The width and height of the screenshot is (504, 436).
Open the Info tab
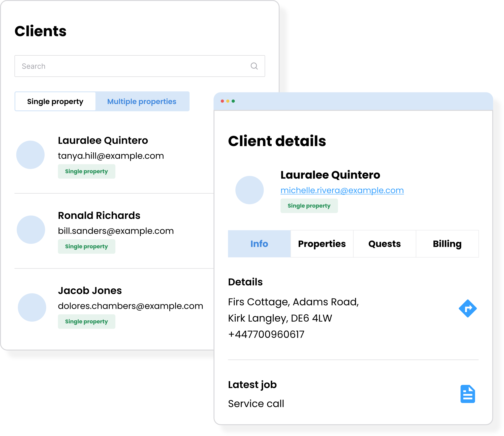click(x=259, y=244)
